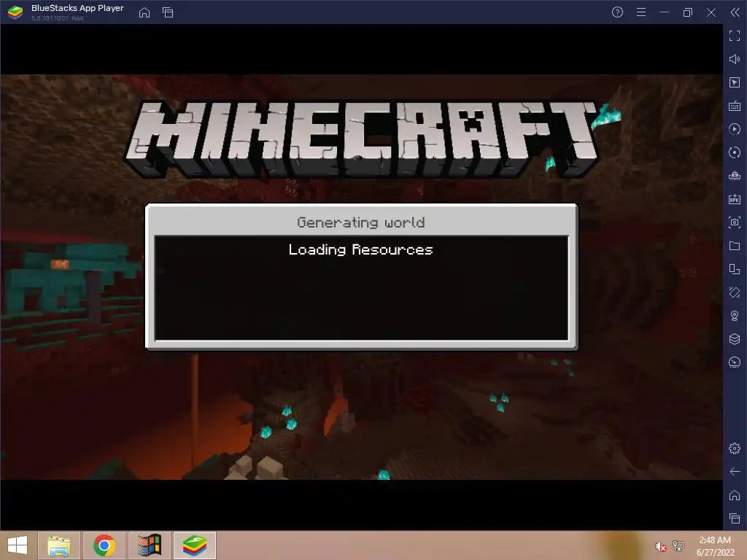Collapse the BlueStacks side toolbar
Viewport: 747px width, 560px height.
735,12
